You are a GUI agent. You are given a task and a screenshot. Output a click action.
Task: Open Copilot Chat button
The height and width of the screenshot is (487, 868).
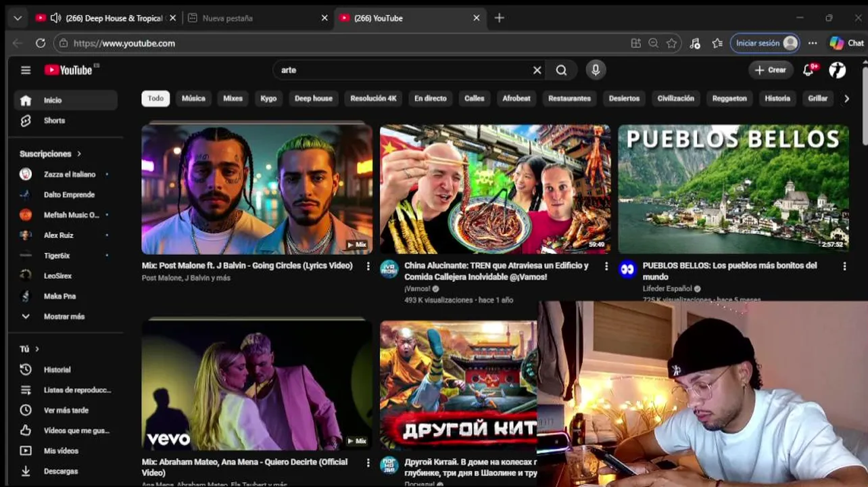(x=847, y=43)
